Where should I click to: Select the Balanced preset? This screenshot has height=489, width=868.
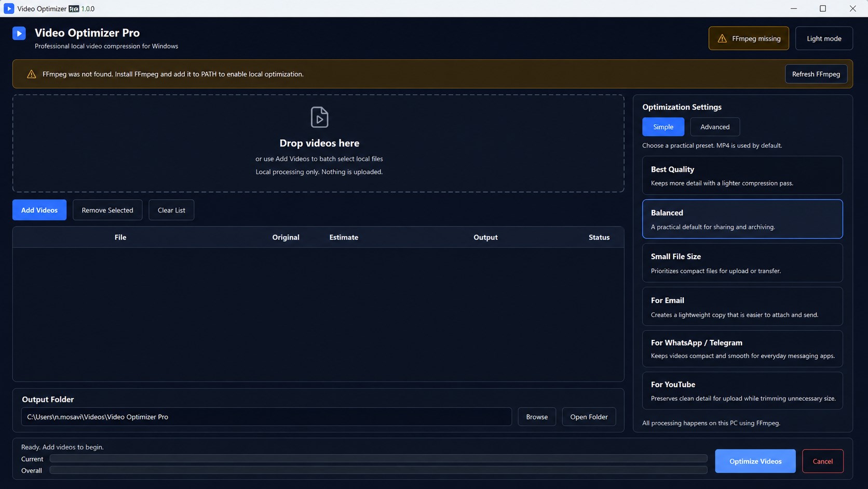[742, 219]
